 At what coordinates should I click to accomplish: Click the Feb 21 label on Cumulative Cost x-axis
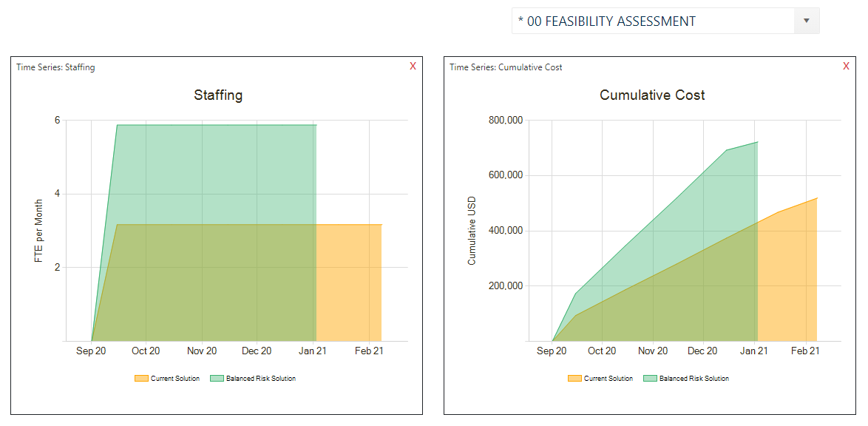(804, 351)
